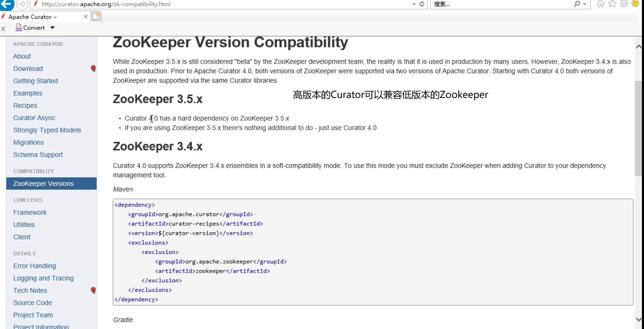Click the ZooKeeper Version Compatibility title
The image size is (644, 329).
click(x=230, y=42)
